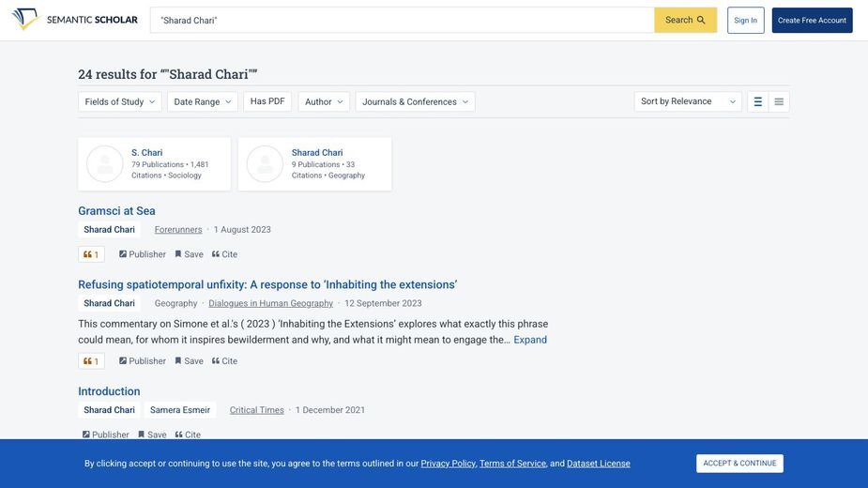Viewport: 868px width, 488px height.
Task: Expand the Date Range filter
Action: coord(203,102)
